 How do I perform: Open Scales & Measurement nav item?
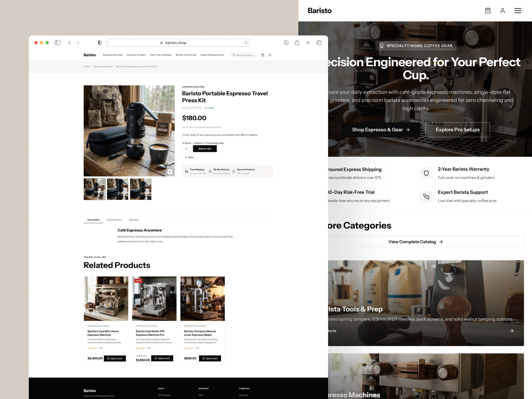tap(212, 55)
